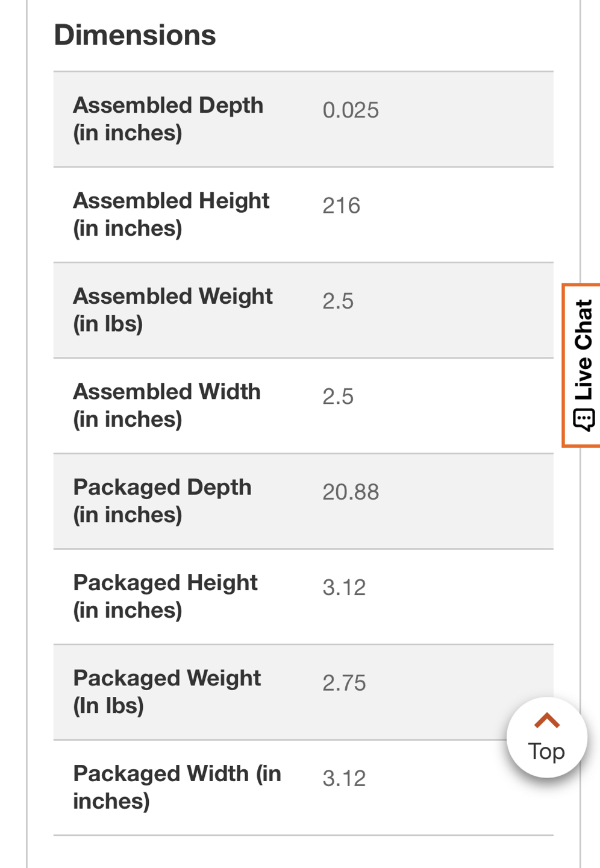Click the 0.025 Assembled Depth value
The height and width of the screenshot is (868, 600).
(x=351, y=110)
